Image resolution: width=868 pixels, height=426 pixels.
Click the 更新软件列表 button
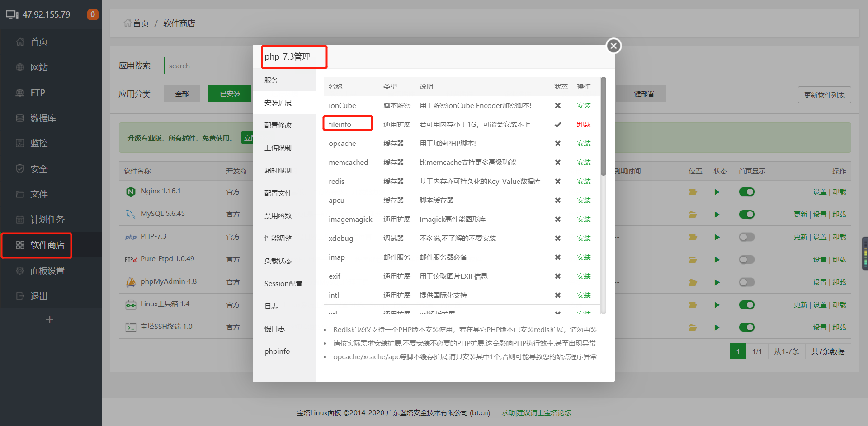(x=824, y=94)
